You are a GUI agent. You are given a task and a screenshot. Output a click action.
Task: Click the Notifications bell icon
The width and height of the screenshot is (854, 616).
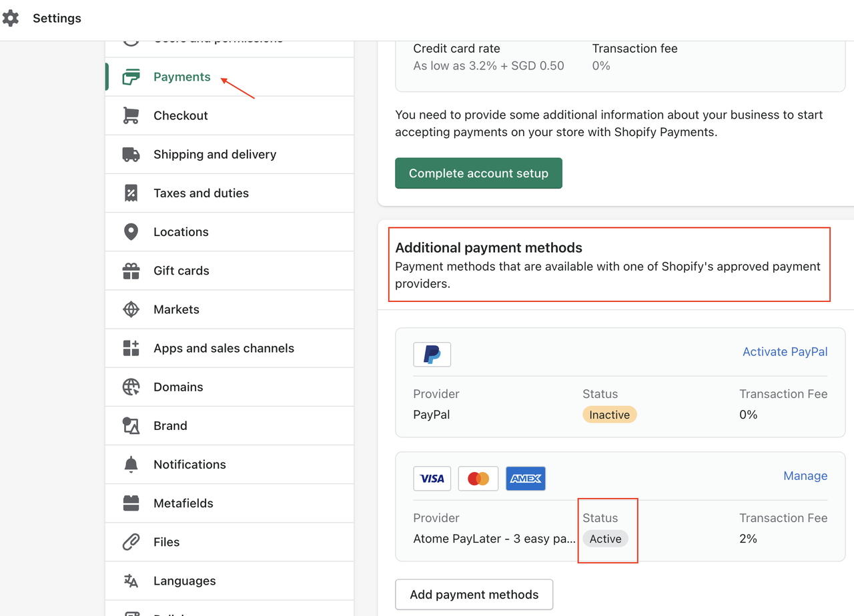point(131,464)
